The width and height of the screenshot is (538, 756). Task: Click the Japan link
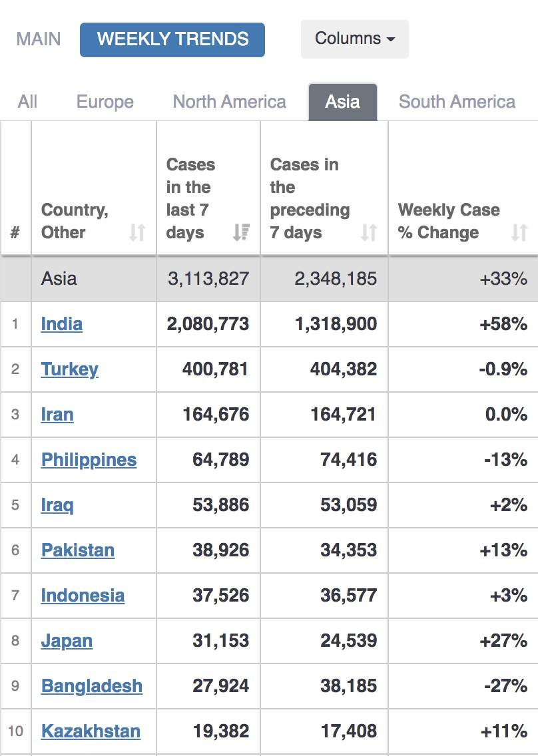pos(67,641)
